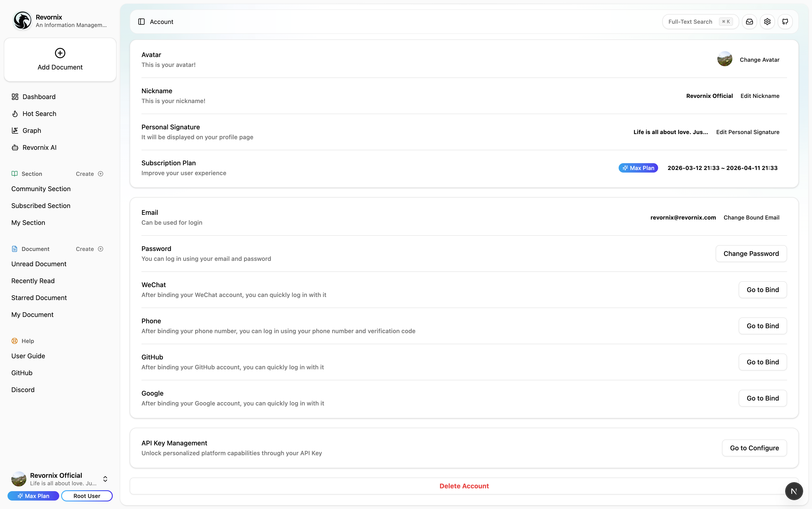Click the Section create plus icon
The image size is (812, 509).
100,174
